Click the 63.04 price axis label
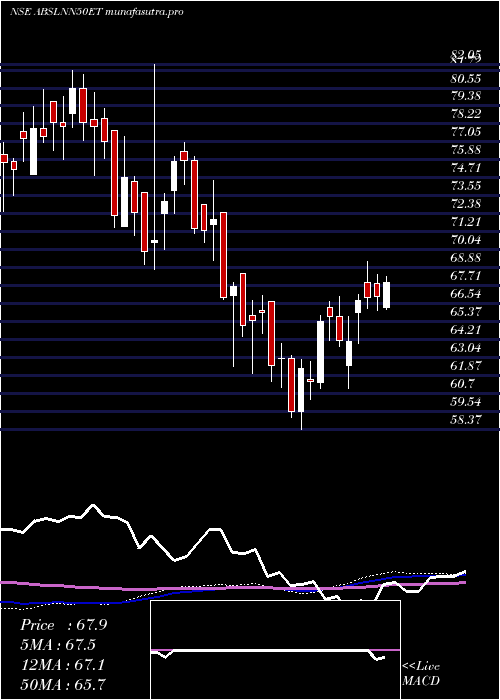The width and height of the screenshot is (500, 700). pyautogui.click(x=466, y=348)
